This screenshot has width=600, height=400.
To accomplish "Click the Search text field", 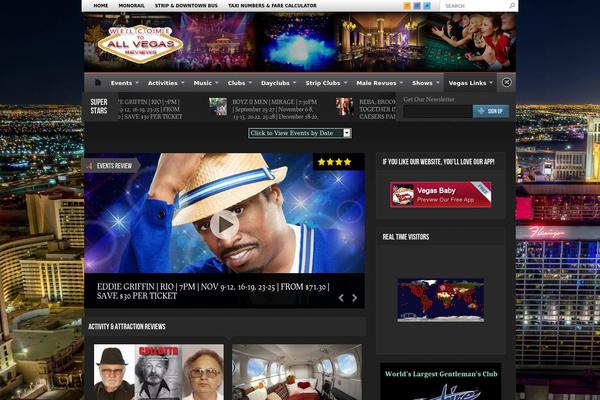I will click(476, 6).
